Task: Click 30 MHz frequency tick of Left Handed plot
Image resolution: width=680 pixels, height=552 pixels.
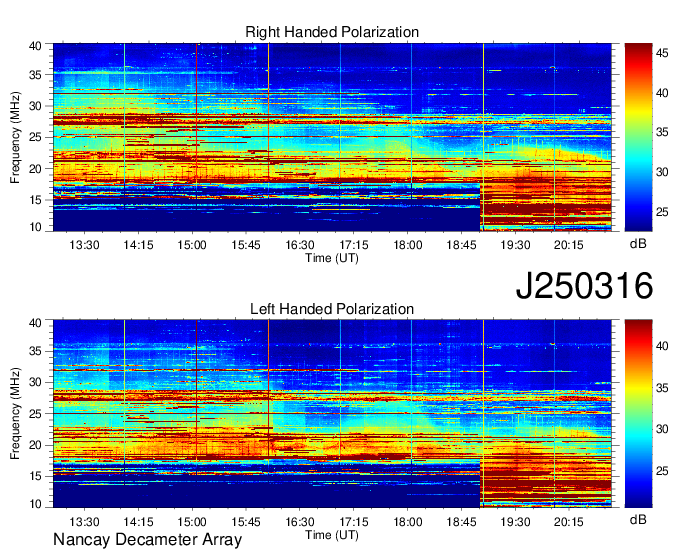Action: (x=35, y=382)
